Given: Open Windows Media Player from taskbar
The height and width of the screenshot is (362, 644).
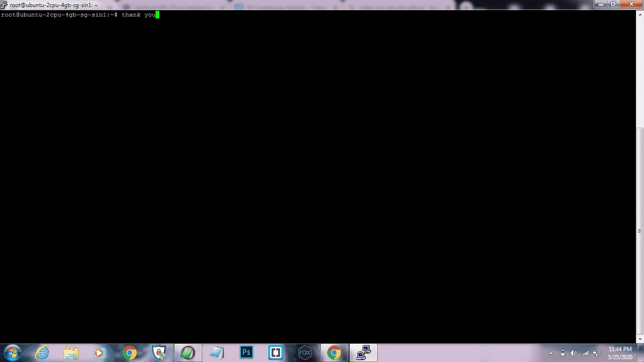Looking at the screenshot, I should (x=100, y=353).
